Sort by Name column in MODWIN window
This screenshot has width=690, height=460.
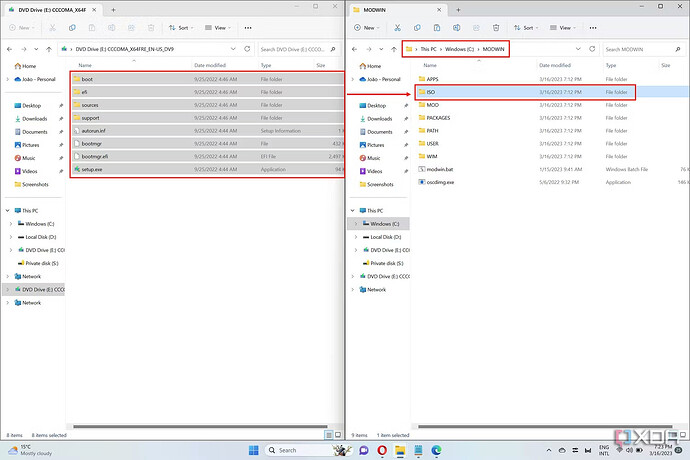(430, 65)
